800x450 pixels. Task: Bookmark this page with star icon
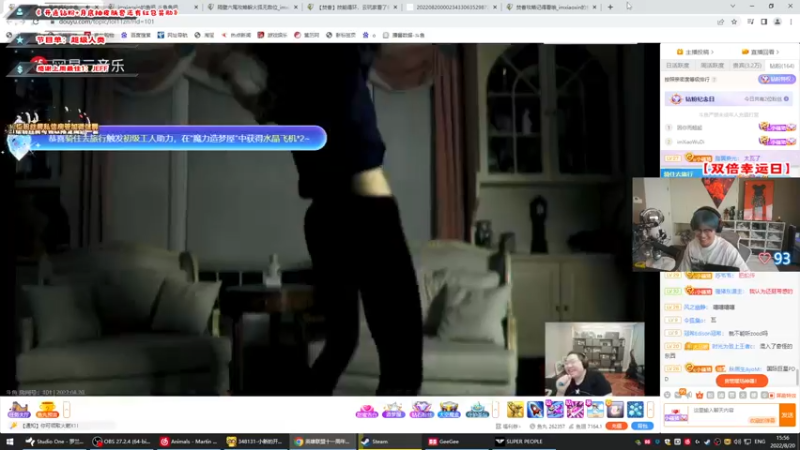tap(734, 22)
